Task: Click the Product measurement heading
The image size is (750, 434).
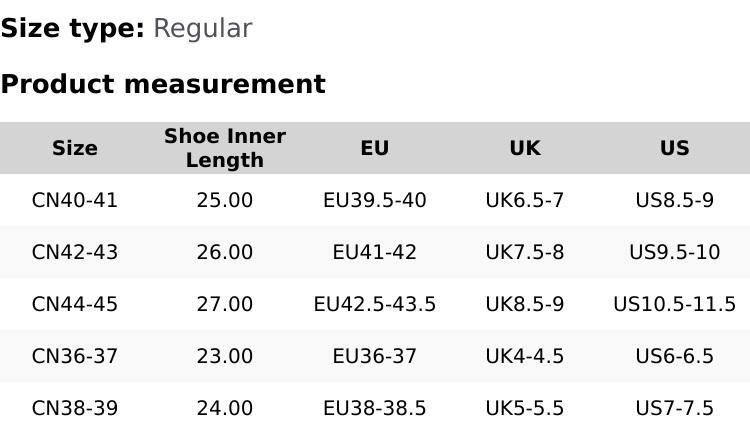Action: pyautogui.click(x=163, y=84)
